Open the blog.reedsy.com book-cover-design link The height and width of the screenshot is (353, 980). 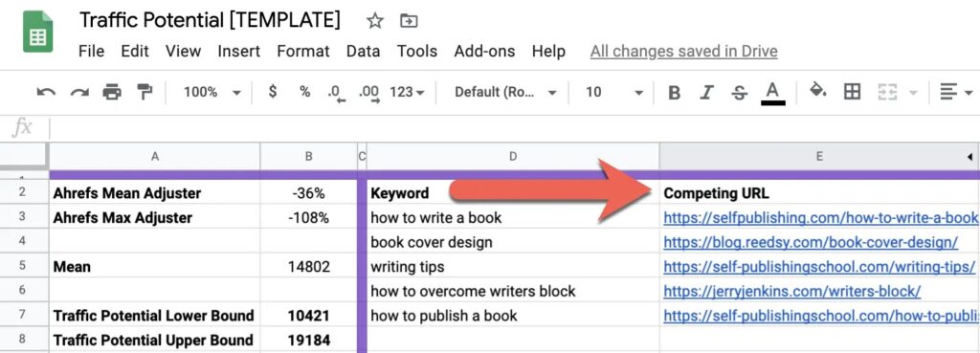811,242
